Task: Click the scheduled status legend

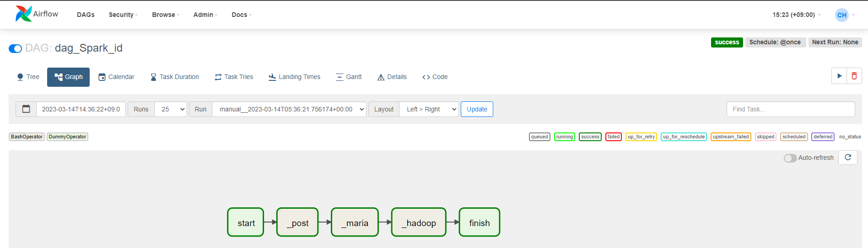Action: tap(794, 137)
